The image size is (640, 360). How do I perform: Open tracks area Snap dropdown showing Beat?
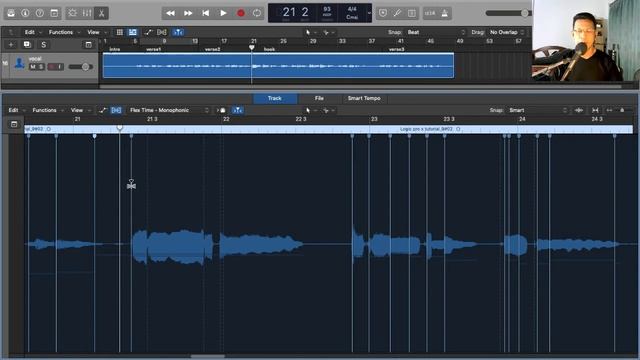[436, 32]
